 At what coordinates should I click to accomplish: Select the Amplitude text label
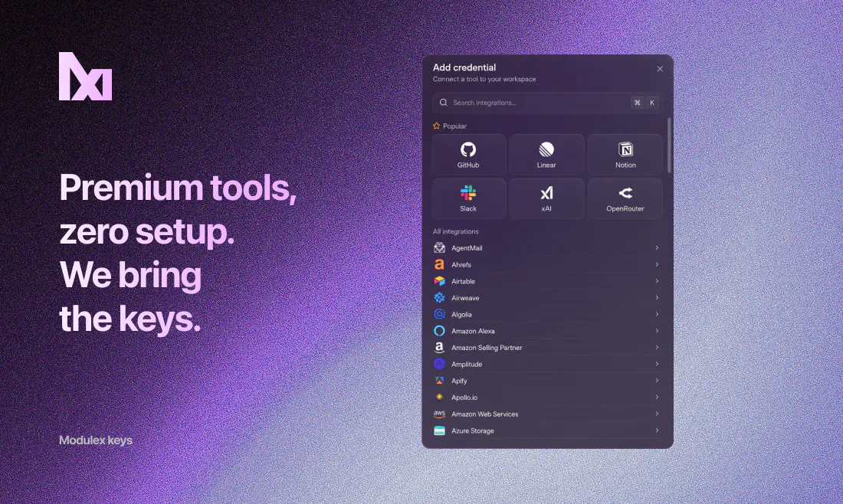coord(467,365)
